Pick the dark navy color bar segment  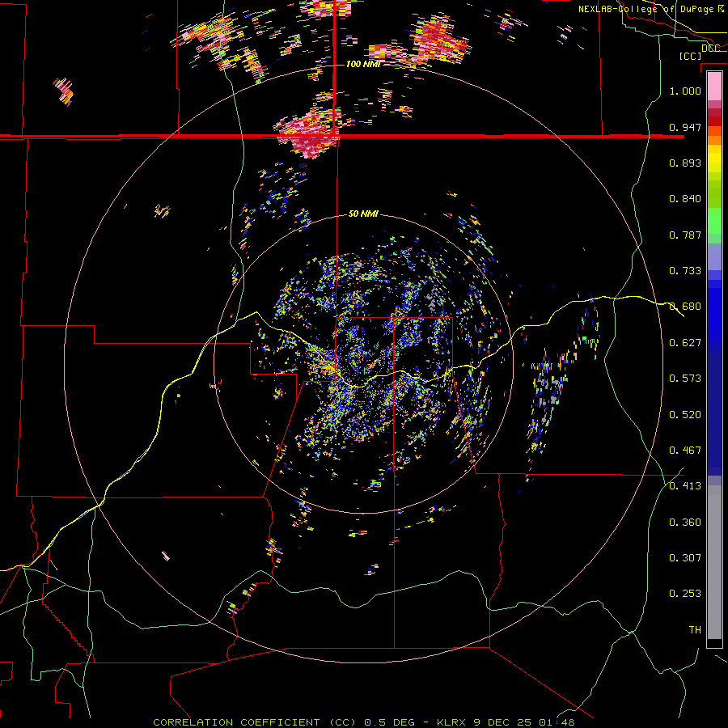point(714,413)
